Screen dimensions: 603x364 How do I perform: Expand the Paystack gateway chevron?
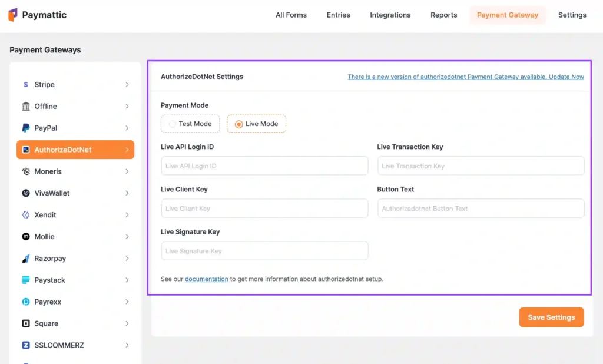pos(127,280)
